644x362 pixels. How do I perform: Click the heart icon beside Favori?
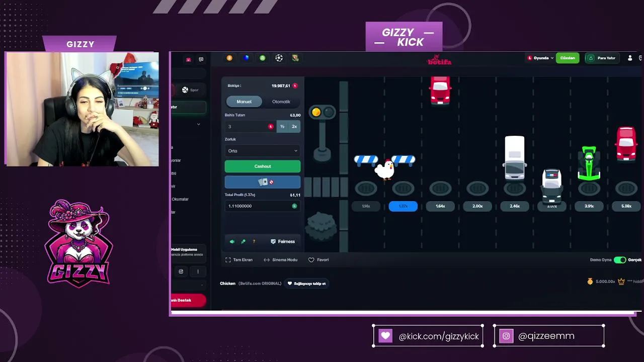(311, 260)
